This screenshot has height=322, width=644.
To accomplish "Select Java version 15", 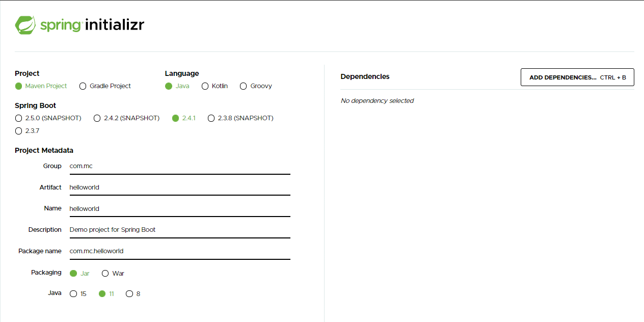I will tap(78, 294).
